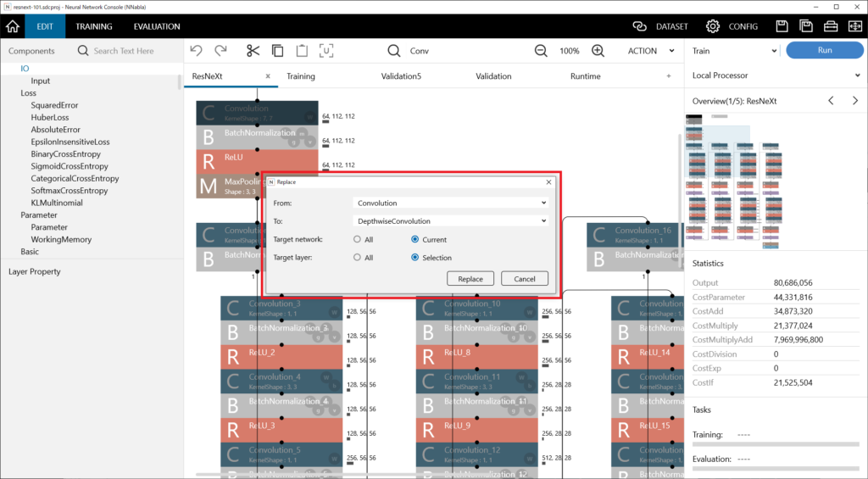
Task: Open the To layer dropdown
Action: (x=451, y=221)
